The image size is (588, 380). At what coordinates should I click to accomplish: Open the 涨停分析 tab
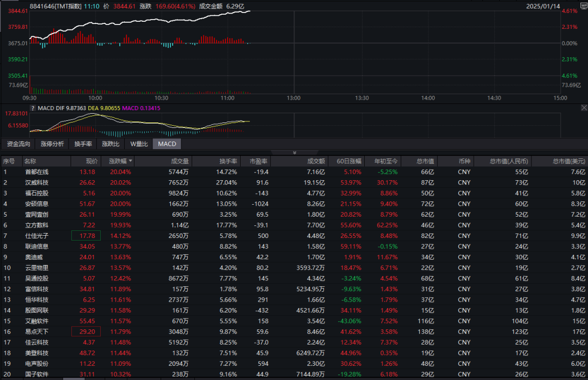pyautogui.click(x=52, y=144)
